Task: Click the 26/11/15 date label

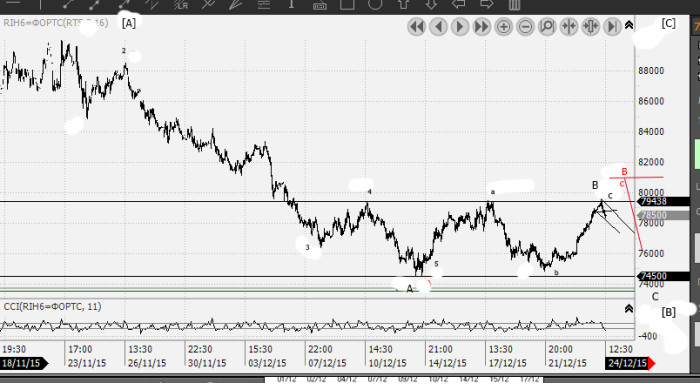Action: [x=147, y=363]
